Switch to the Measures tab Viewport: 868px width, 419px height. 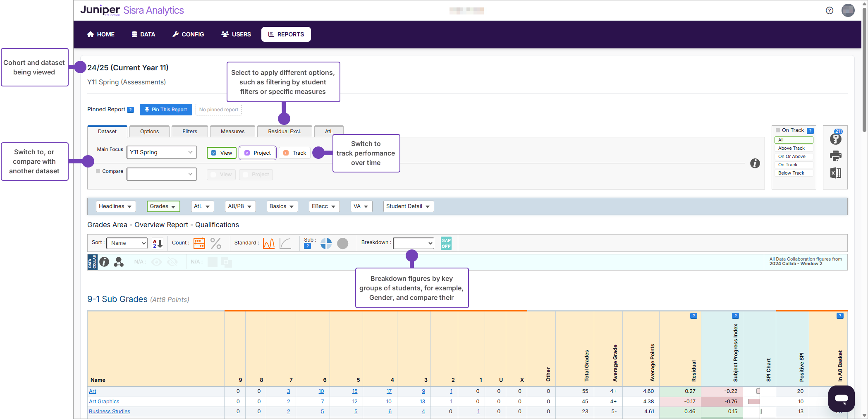click(x=232, y=131)
